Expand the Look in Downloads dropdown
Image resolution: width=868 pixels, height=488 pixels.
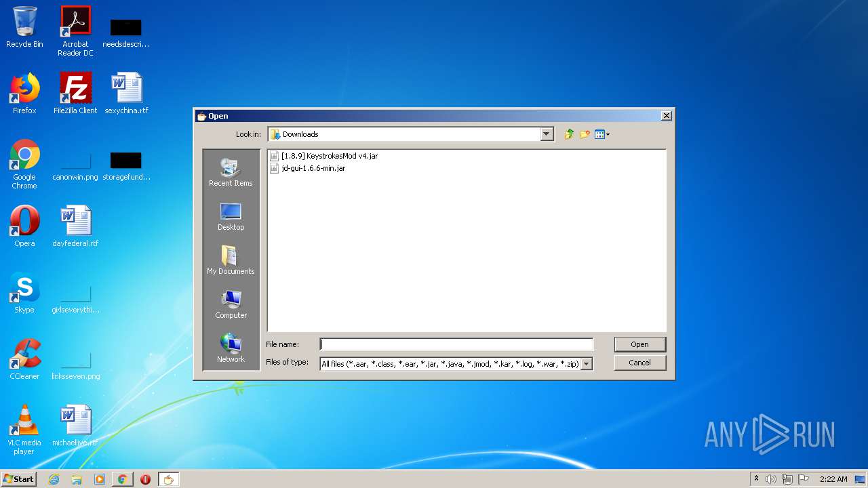547,134
